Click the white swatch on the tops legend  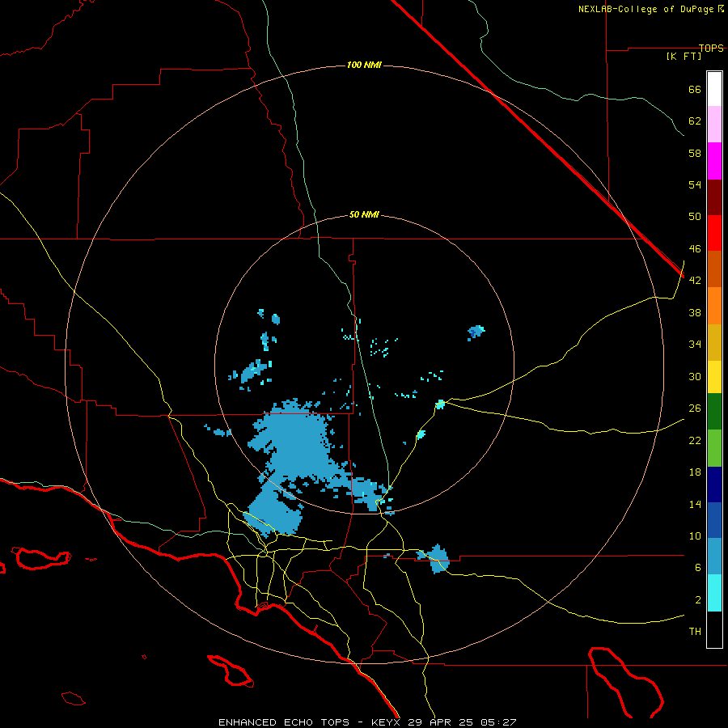[x=714, y=89]
